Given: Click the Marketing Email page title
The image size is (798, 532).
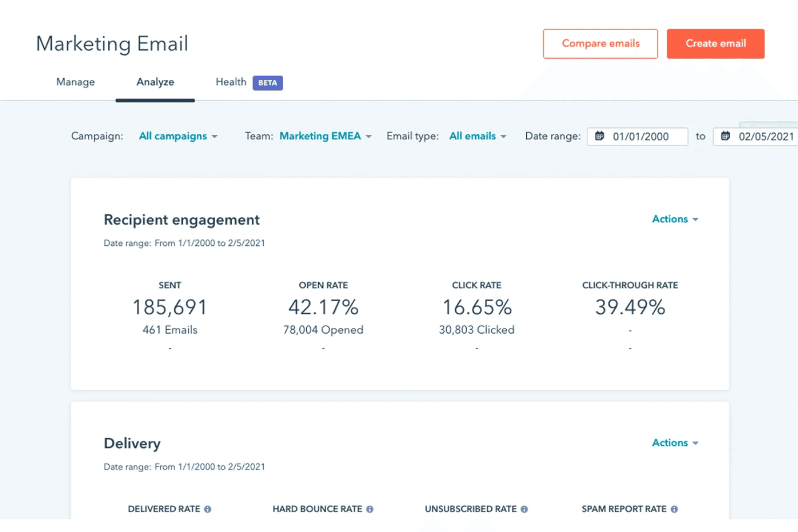Looking at the screenshot, I should [112, 44].
